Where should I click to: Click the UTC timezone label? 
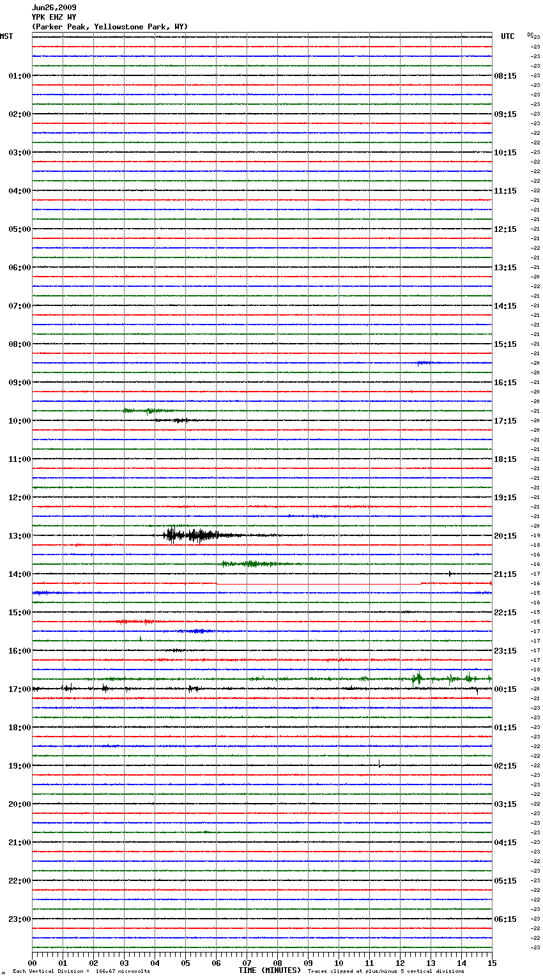[x=508, y=36]
